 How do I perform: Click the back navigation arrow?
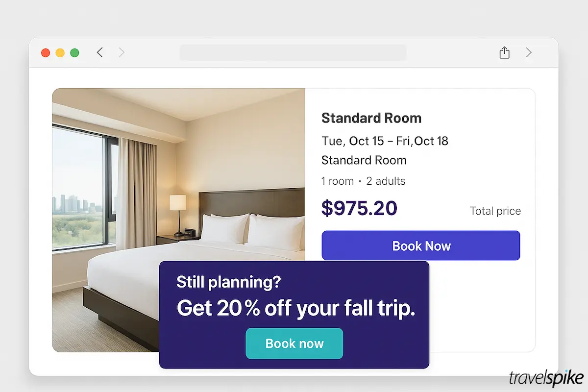coord(99,52)
